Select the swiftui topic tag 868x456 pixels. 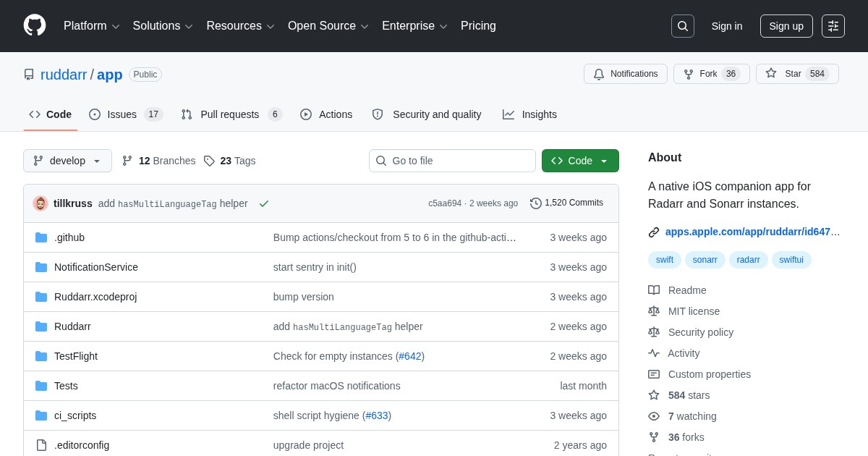point(791,260)
